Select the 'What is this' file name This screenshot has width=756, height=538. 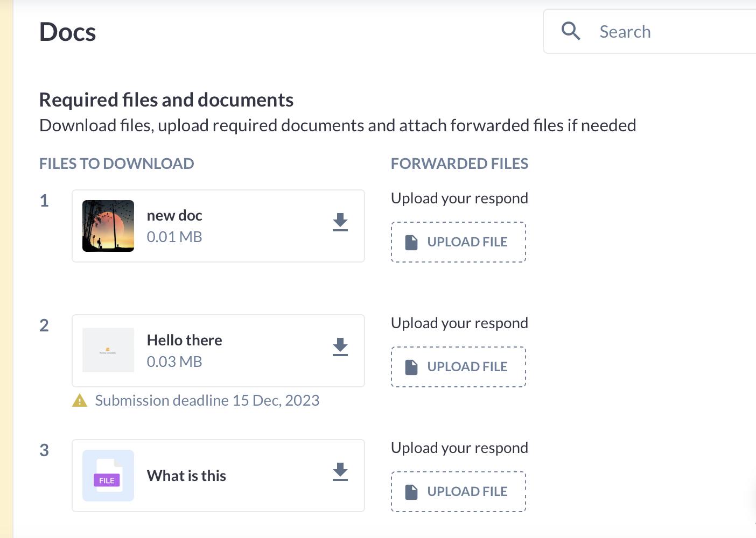pyautogui.click(x=186, y=476)
